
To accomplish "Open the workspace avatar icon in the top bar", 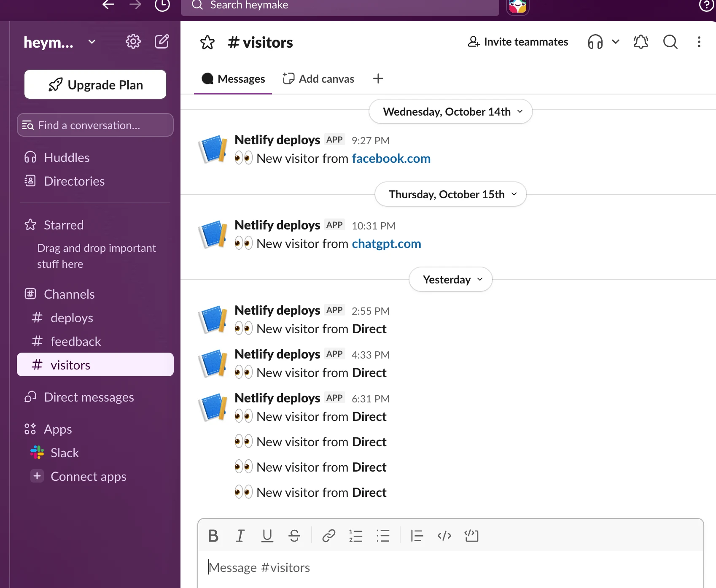I will click(x=518, y=6).
